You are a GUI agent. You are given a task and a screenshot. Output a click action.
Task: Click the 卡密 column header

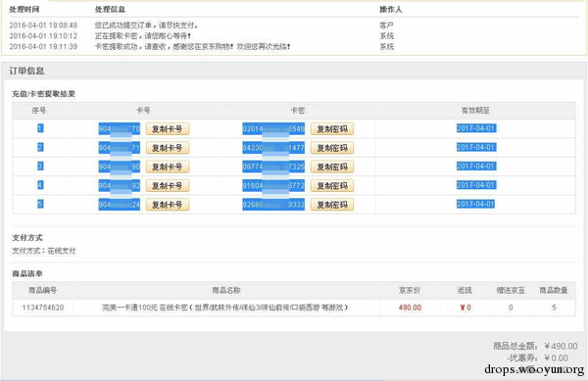tap(298, 111)
